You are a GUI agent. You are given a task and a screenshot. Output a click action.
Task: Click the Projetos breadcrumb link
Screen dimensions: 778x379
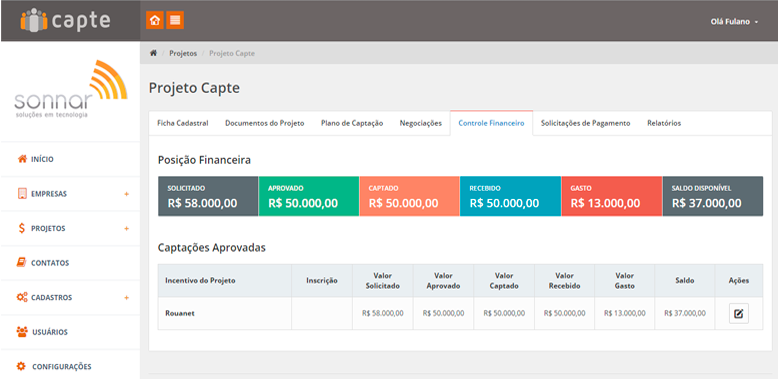click(x=183, y=53)
